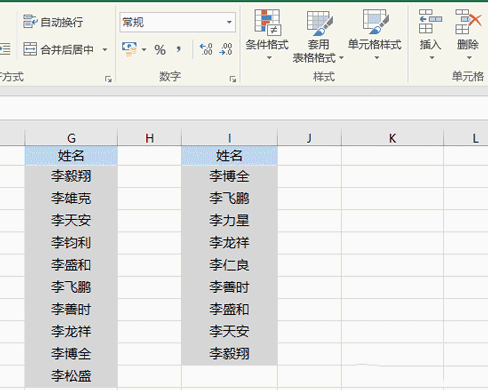488x390 pixels.
Task: Select cell 李博全 in column I
Action: (x=229, y=176)
